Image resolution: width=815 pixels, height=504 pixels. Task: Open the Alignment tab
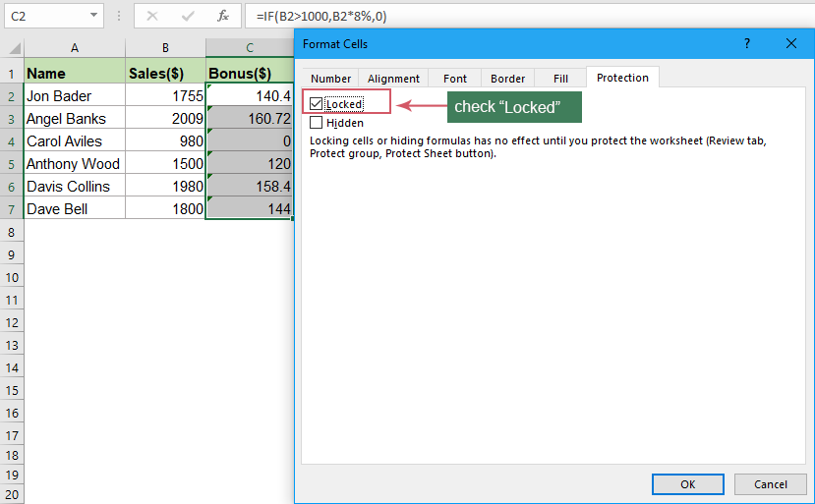point(393,79)
